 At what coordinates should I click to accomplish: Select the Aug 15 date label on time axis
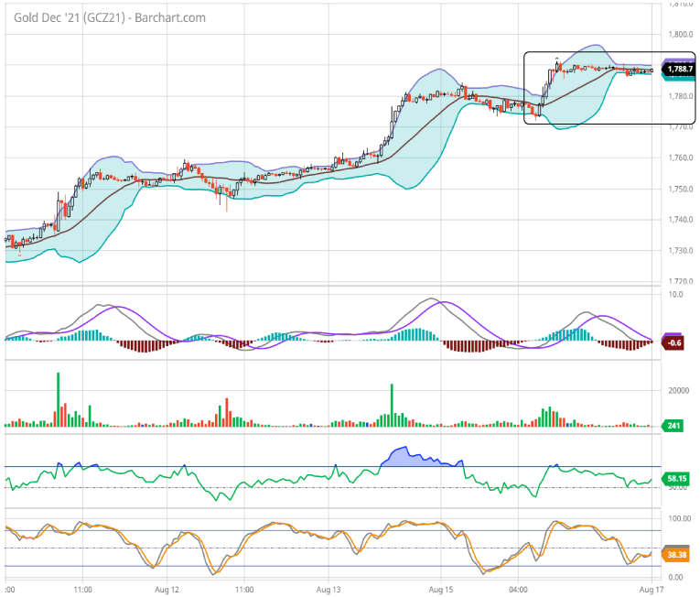coord(442,591)
